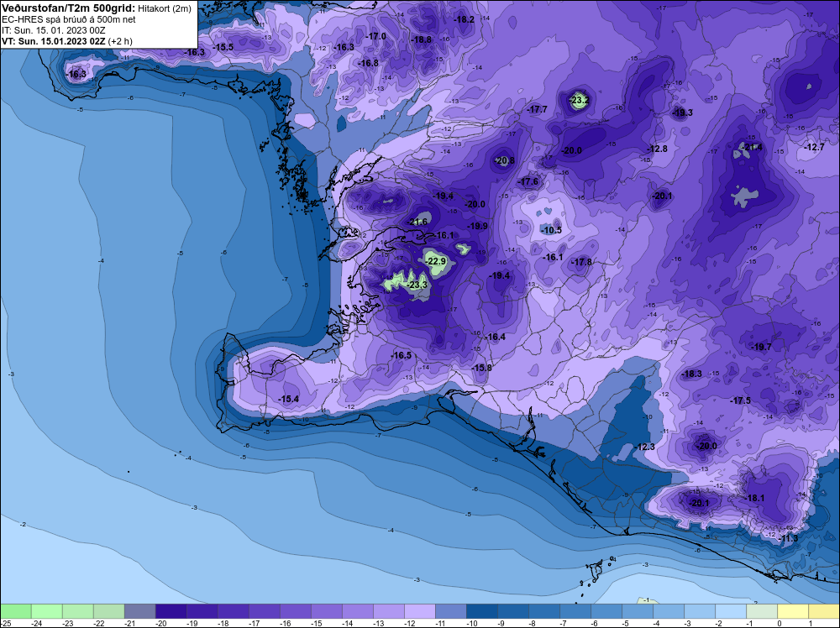
Task: Click the -15.5 temperature value
Action: point(223,47)
